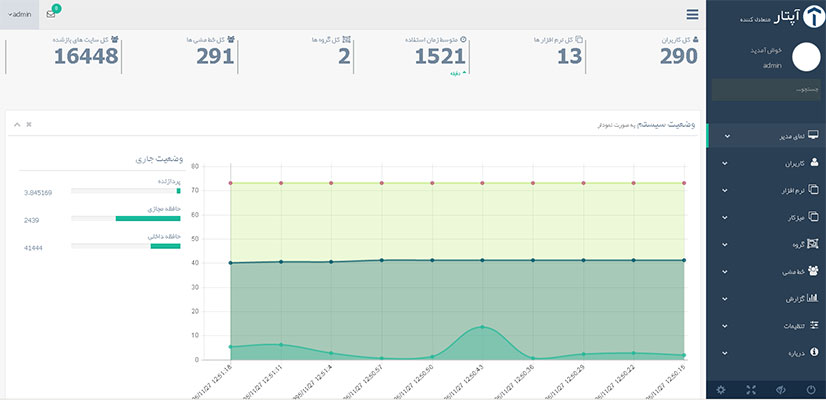Focus the sidebar search field جستجو
This screenshot has width=826, height=400.
[x=766, y=90]
